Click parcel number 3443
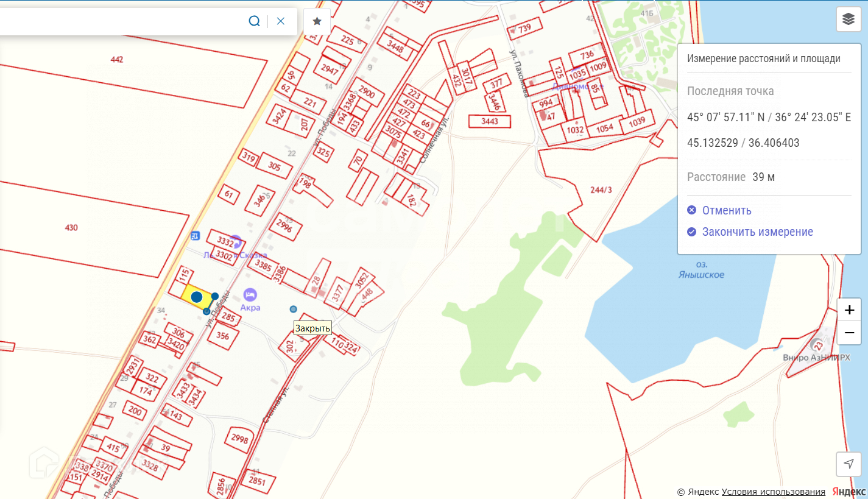Screen dimensions: 868x499 [x=489, y=121]
